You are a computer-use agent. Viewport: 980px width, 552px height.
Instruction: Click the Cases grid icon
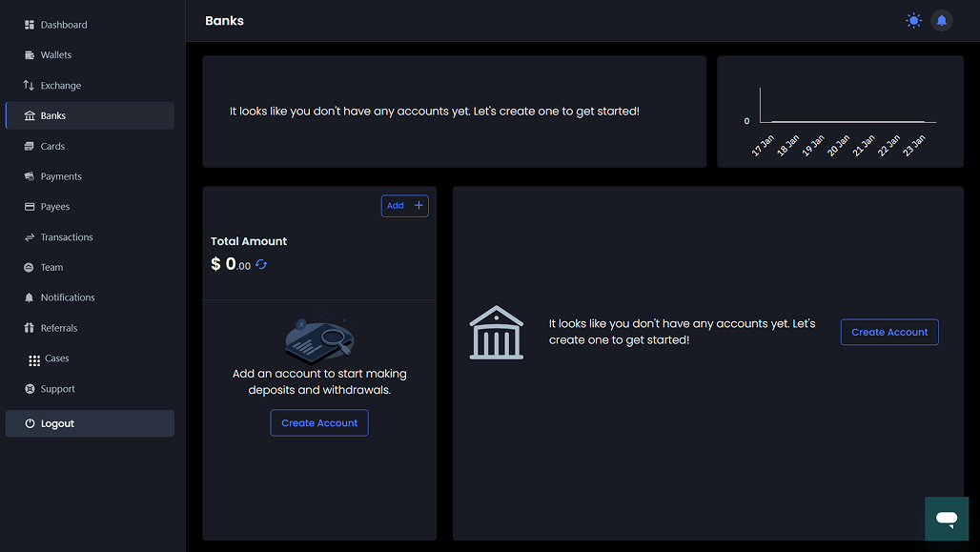pyautogui.click(x=35, y=359)
